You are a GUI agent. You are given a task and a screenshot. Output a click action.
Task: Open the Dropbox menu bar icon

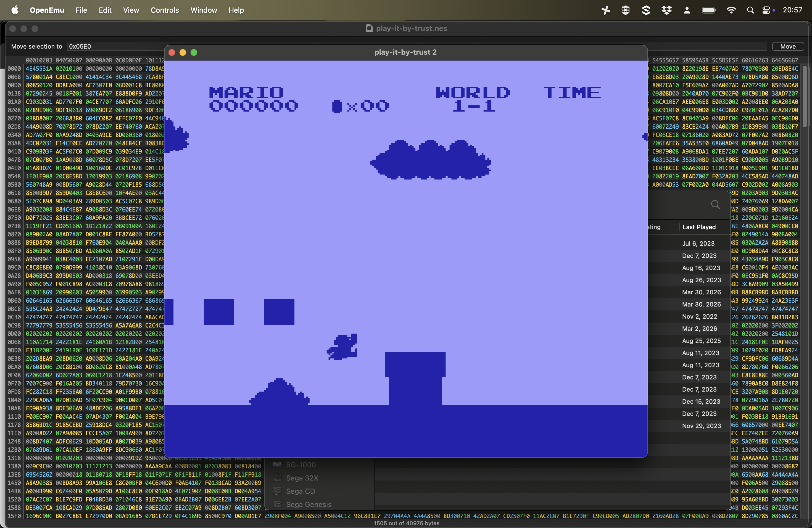click(x=666, y=10)
